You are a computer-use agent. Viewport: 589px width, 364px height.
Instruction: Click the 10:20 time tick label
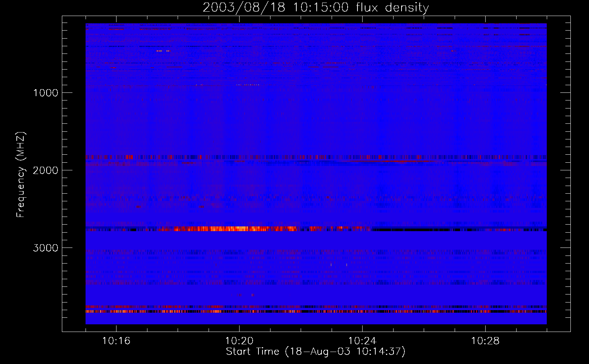tap(240, 341)
